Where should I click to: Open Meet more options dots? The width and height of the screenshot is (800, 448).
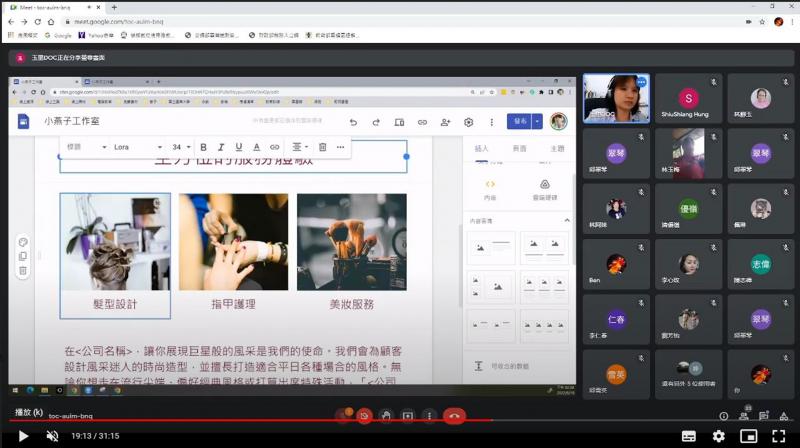click(429, 416)
